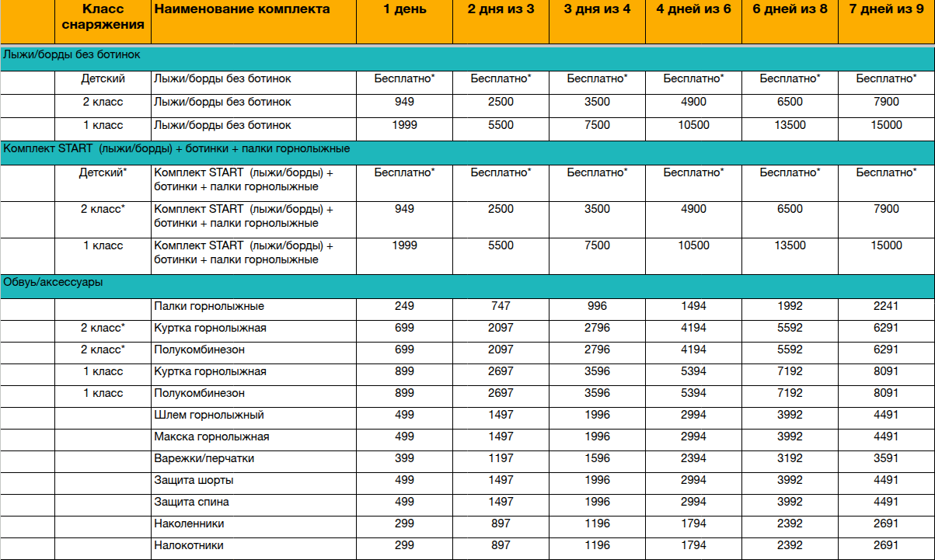Image resolution: width=935 pixels, height=560 pixels.
Task: Click the "Наколенники" name cell
Action: [189, 524]
